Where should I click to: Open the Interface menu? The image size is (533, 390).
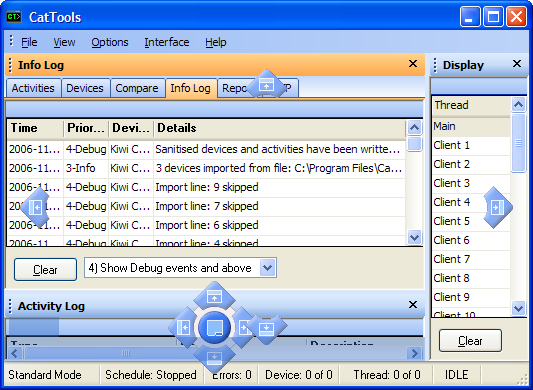click(x=167, y=42)
